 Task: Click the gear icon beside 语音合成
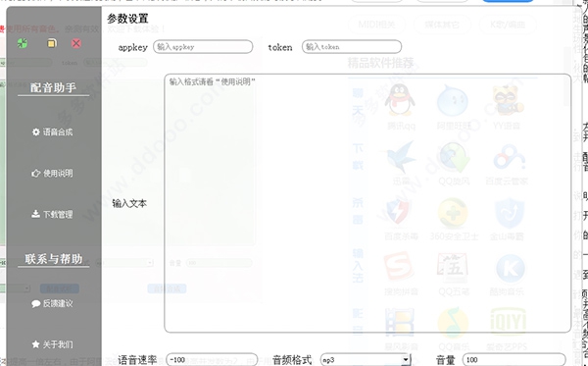pyautogui.click(x=35, y=131)
